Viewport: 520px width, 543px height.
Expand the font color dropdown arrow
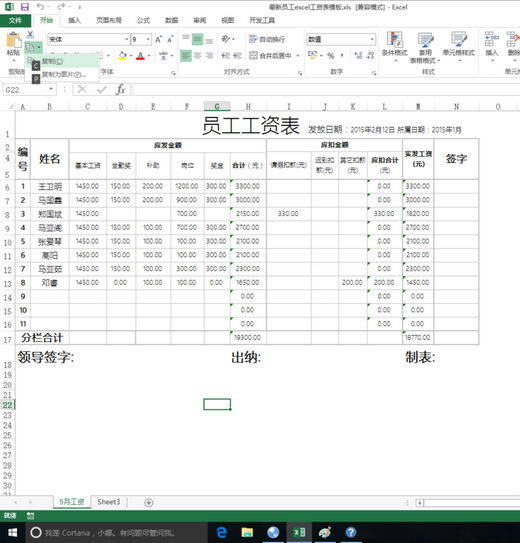pyautogui.click(x=149, y=55)
